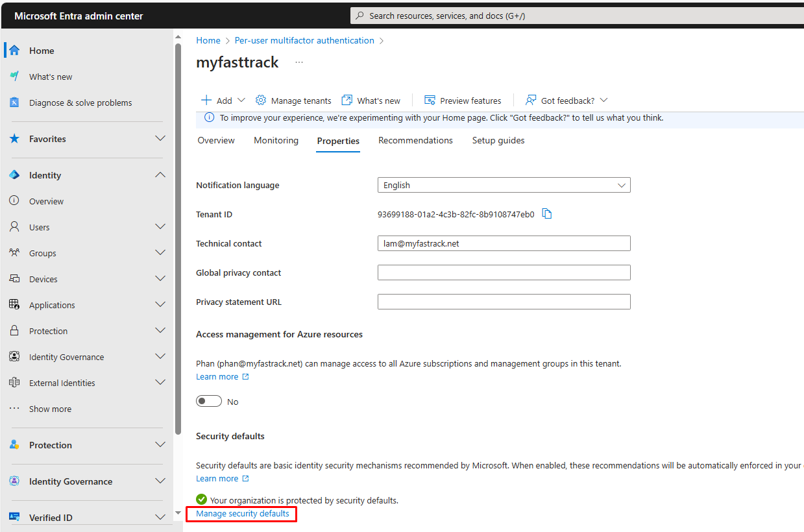
Task: Click the Manage tenants button label
Action: pos(301,101)
